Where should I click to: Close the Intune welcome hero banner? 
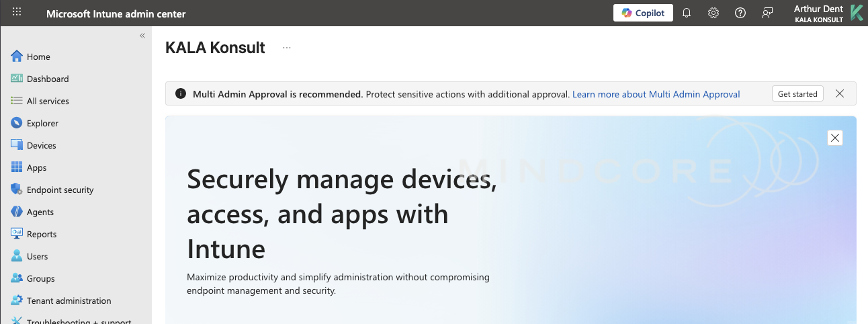click(x=835, y=138)
